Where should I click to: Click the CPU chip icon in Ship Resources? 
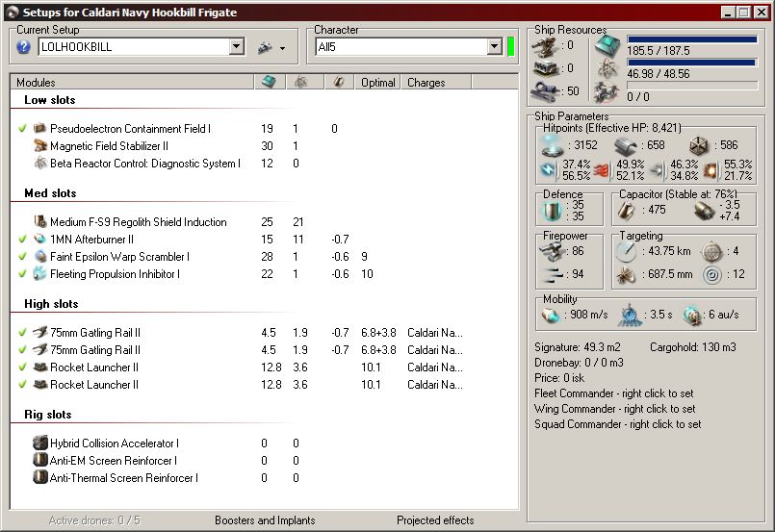click(607, 47)
